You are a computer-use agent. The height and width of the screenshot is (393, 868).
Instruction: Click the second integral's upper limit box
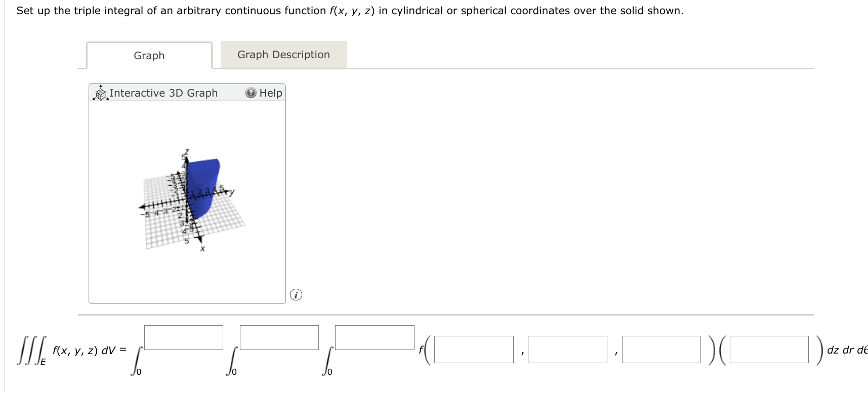(279, 337)
